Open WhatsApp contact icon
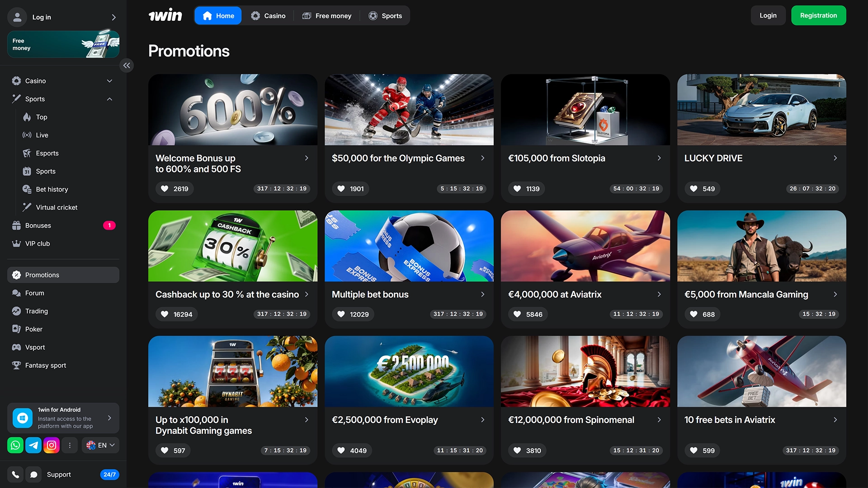Image resolution: width=868 pixels, height=488 pixels. click(15, 445)
